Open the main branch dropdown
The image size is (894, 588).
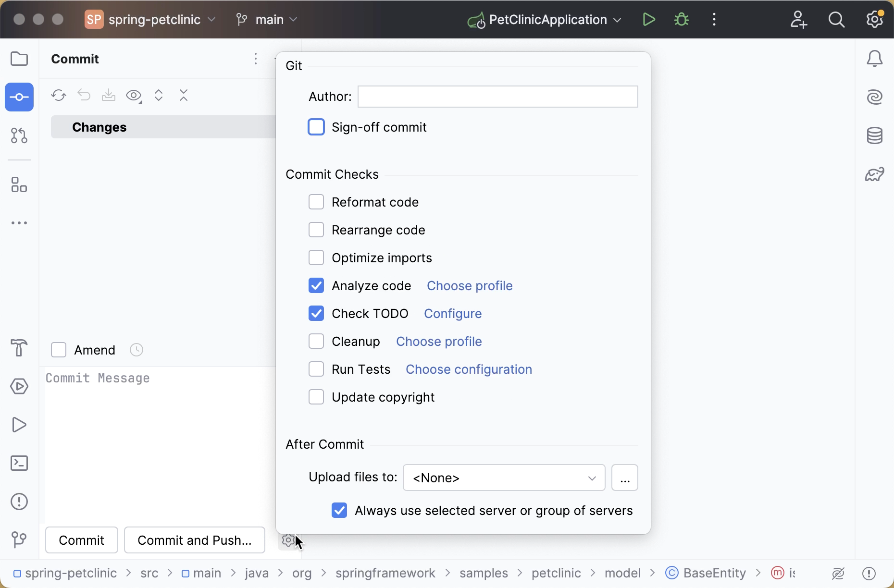pos(267,19)
